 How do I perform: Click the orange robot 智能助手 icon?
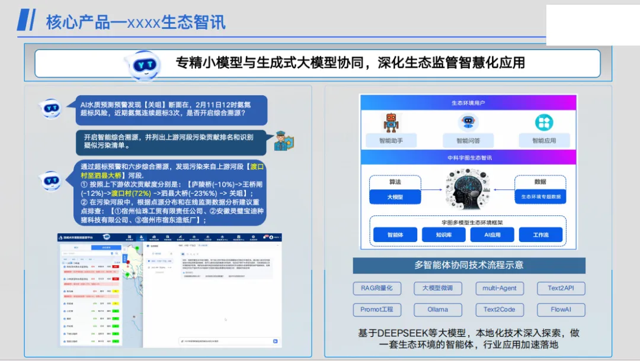(391, 123)
